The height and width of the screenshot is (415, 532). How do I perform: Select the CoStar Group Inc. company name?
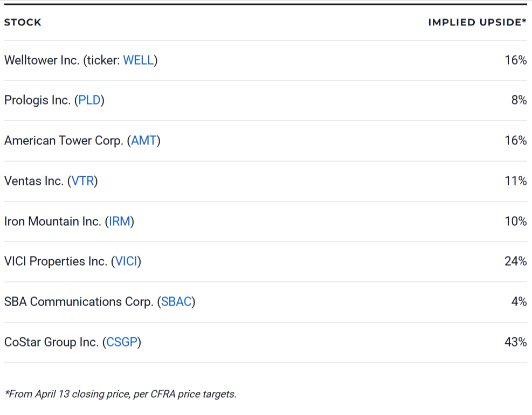pos(52,342)
